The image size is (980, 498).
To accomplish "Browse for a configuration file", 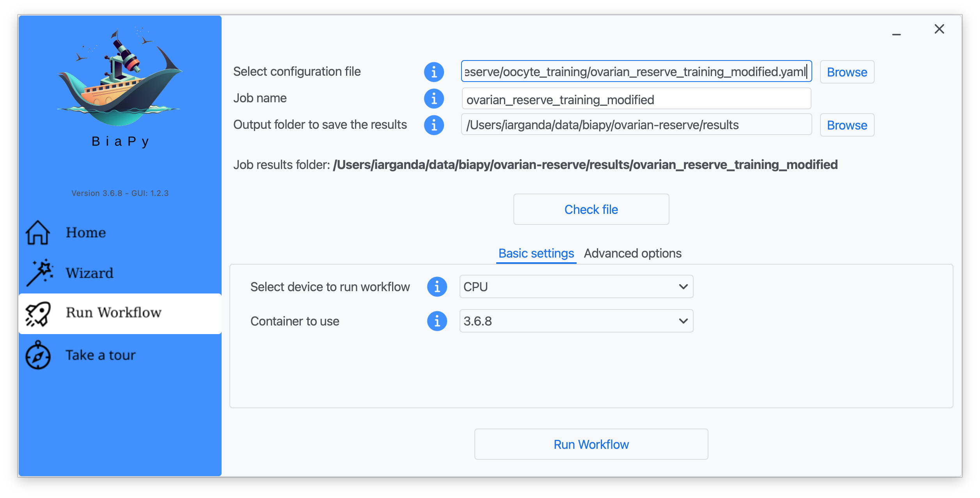I will coord(847,72).
